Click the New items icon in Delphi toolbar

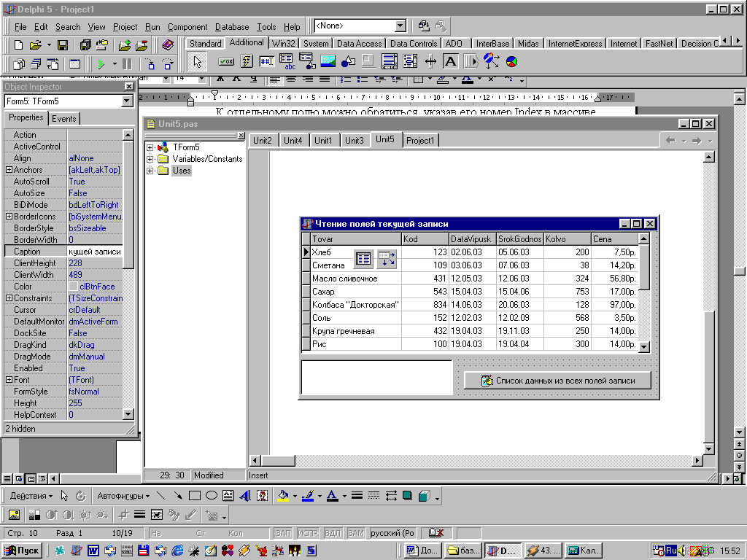pos(18,45)
